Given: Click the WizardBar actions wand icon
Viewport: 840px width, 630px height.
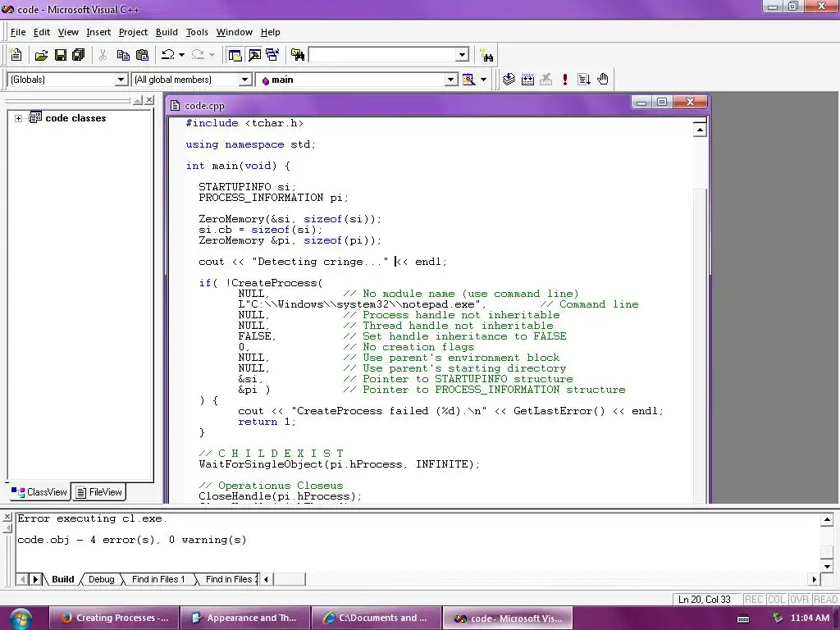Looking at the screenshot, I should click(468, 80).
